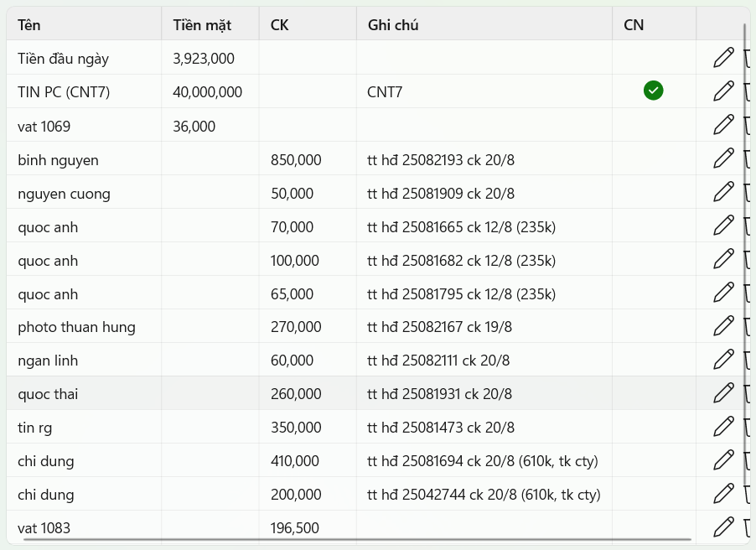Image resolution: width=756 pixels, height=550 pixels.
Task: Click the CN column header
Action: [x=653, y=24]
